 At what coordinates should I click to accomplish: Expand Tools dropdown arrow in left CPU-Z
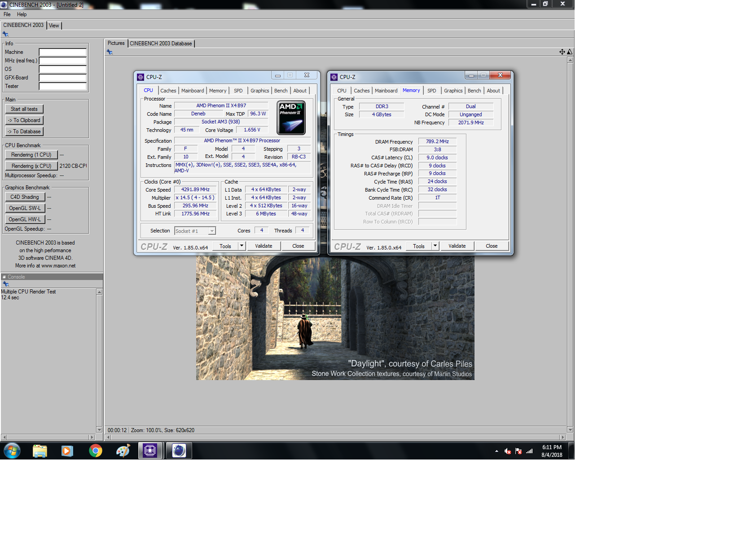[242, 246]
